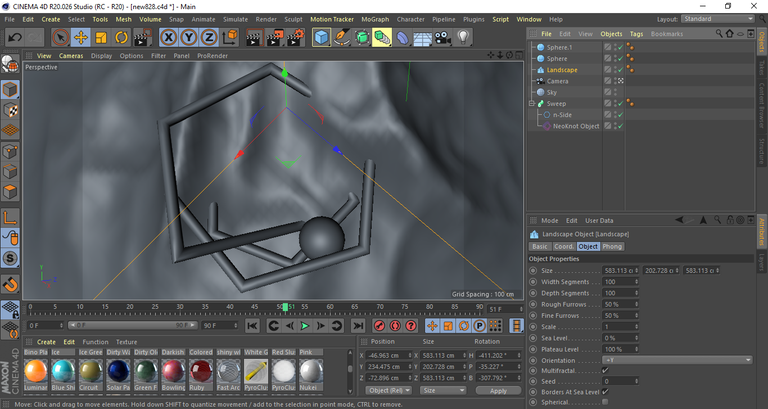The image size is (768, 409).
Task: Click timeline playhead at frame 51
Action: click(286, 307)
